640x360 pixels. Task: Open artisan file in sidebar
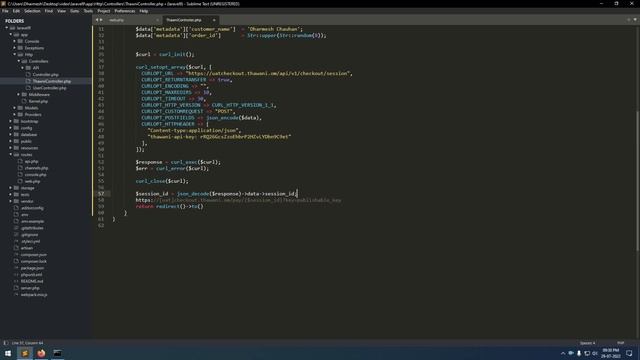tap(27, 248)
